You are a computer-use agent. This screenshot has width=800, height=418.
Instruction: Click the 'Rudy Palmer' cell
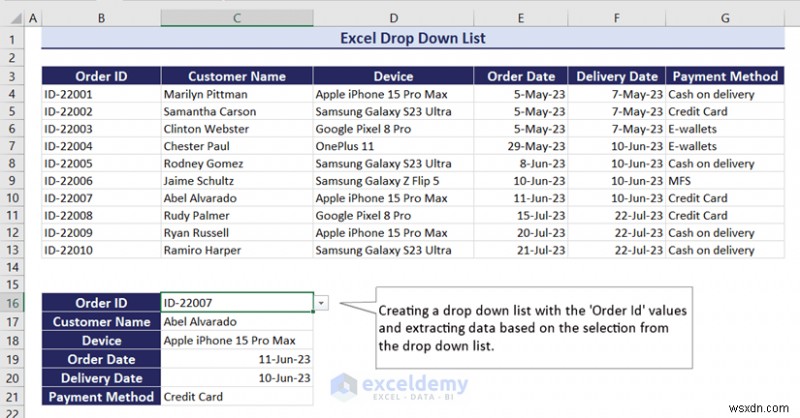(237, 215)
